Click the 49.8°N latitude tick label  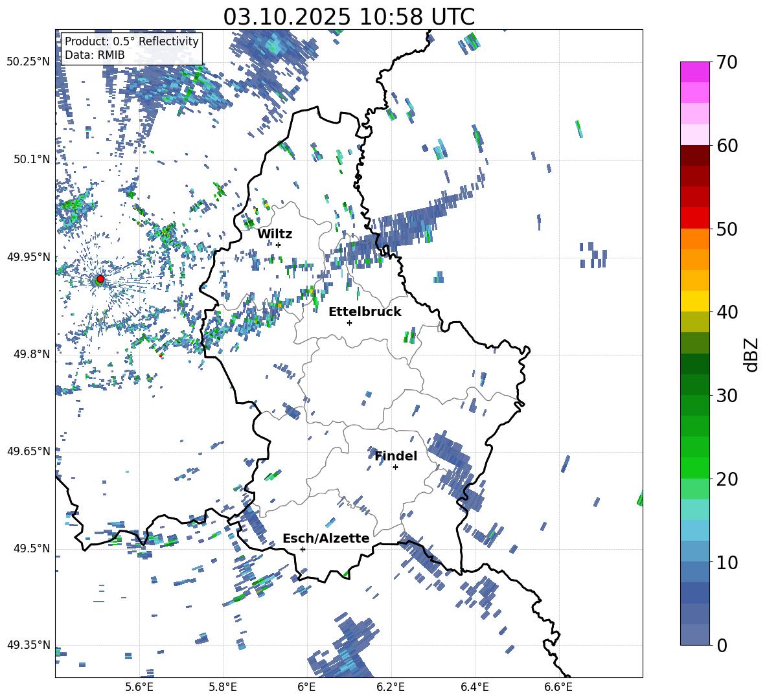point(31,354)
